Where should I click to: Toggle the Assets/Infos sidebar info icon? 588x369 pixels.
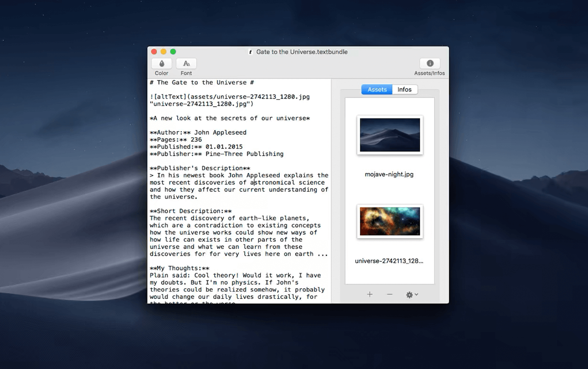(x=430, y=63)
